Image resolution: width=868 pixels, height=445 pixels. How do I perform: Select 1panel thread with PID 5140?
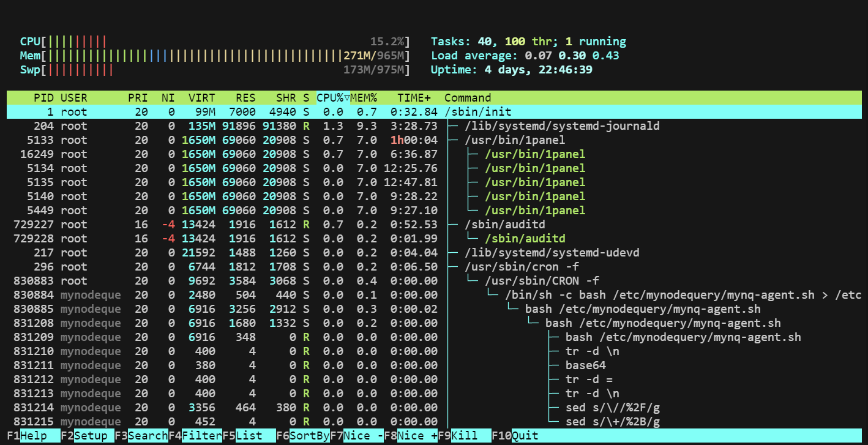point(434,196)
